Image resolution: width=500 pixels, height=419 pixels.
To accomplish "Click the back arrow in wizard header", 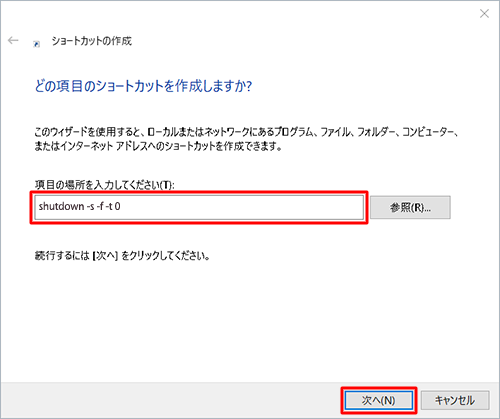I will click(x=13, y=41).
